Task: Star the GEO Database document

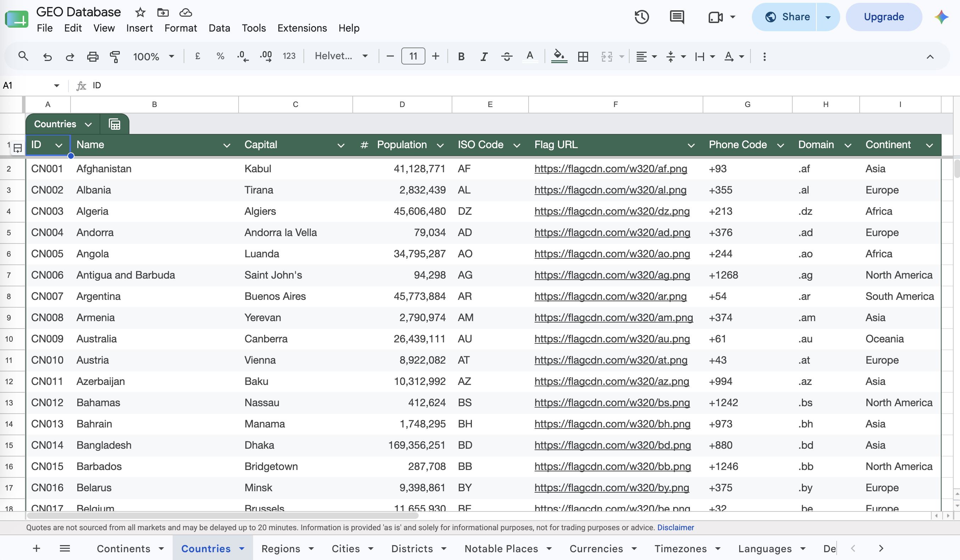Action: [x=140, y=12]
